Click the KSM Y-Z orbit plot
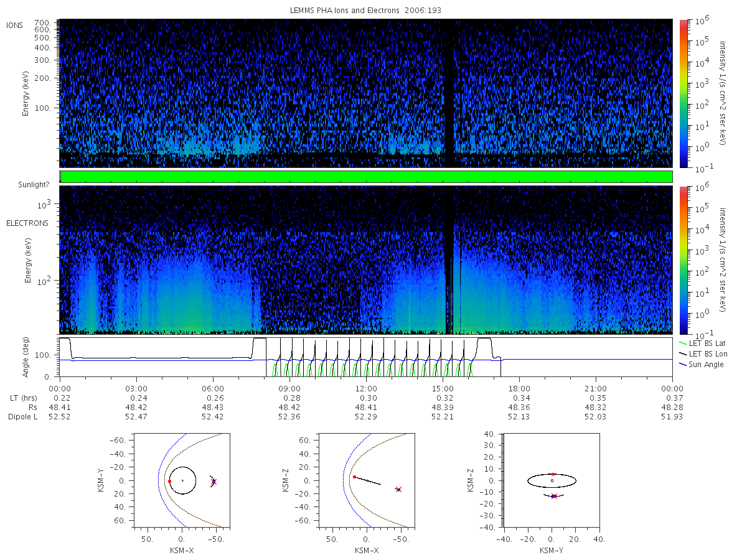Viewport: 747px width, 560px height. 552,480
